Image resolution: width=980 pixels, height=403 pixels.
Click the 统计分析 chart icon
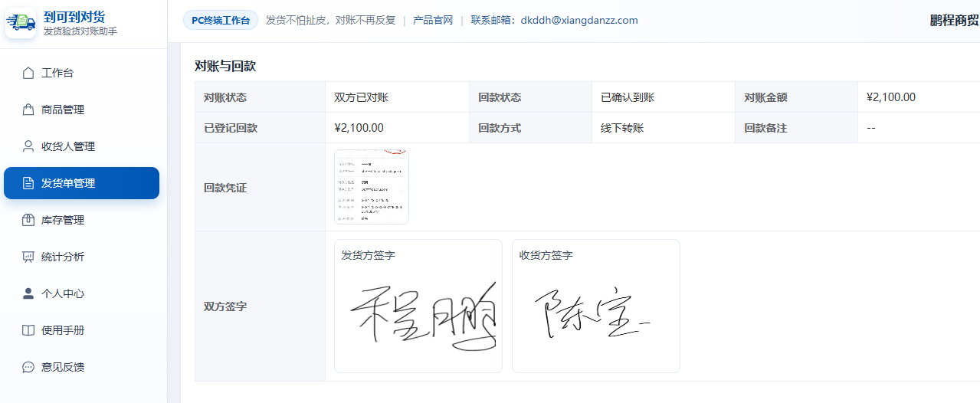coord(28,257)
